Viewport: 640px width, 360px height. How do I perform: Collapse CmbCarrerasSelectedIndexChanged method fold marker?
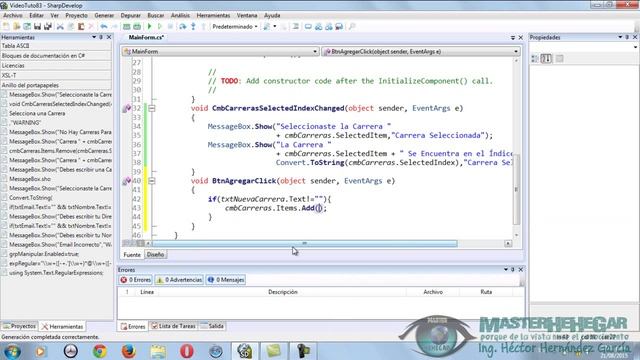click(x=152, y=108)
